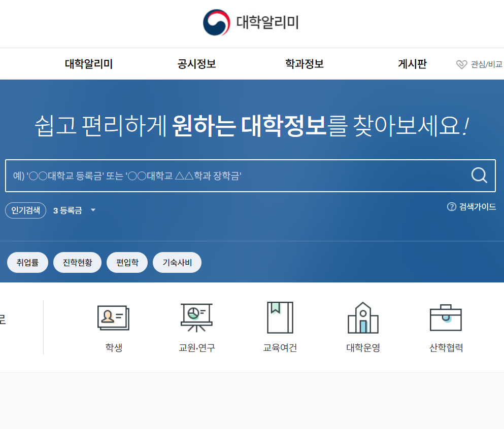504x429 pixels.
Task: Open the 학과정보 menu
Action: [x=305, y=64]
